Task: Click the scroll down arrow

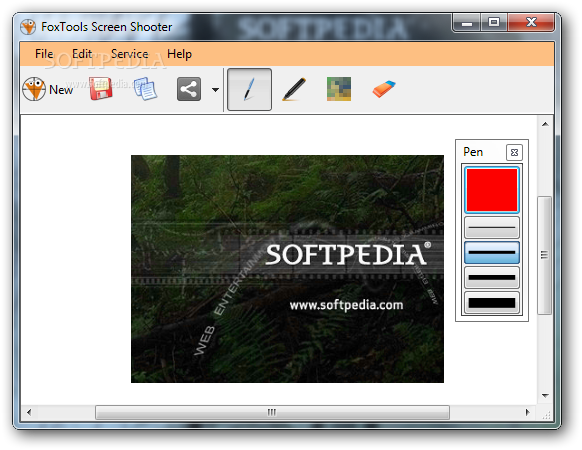Action: click(545, 395)
